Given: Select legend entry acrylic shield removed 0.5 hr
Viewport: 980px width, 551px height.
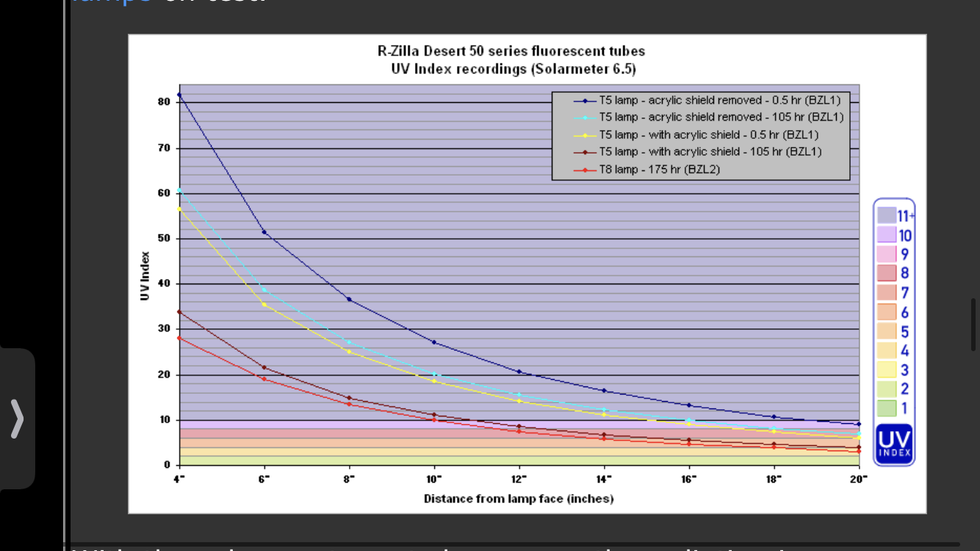Looking at the screenshot, I should pyautogui.click(x=709, y=100).
